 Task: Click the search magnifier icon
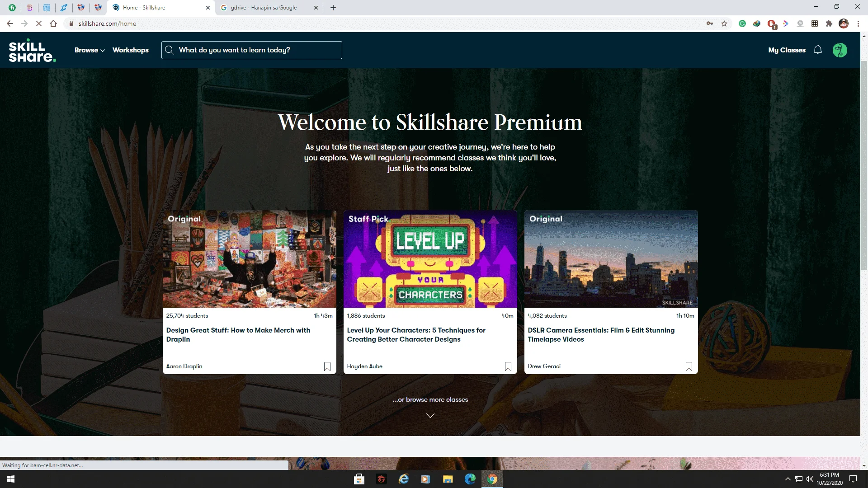170,50
